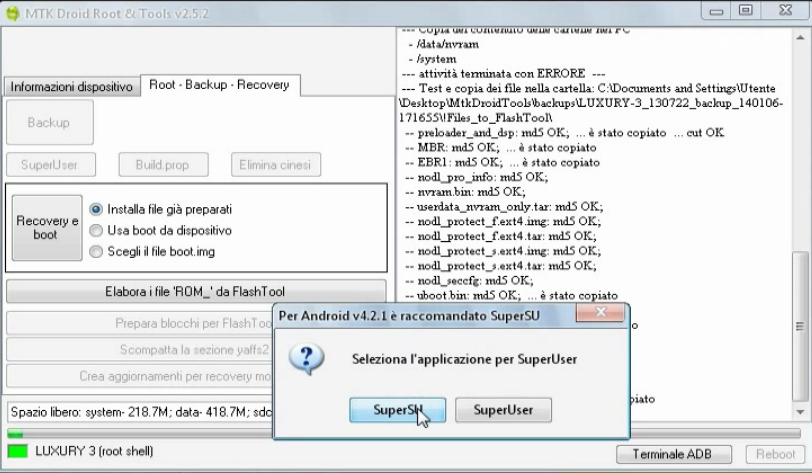This screenshot has width=812, height=473.
Task: Click 'nodl_seccfg: md5 OK' log line
Action: point(469,280)
